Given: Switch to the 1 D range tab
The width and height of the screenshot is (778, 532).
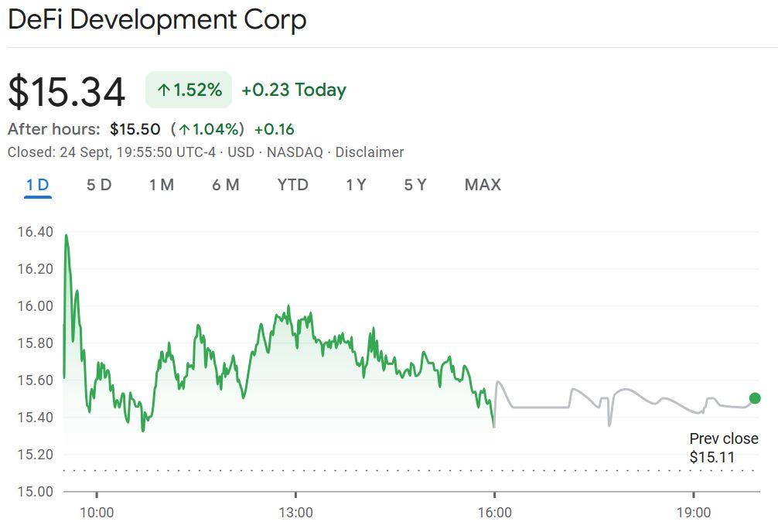Looking at the screenshot, I should [37, 185].
